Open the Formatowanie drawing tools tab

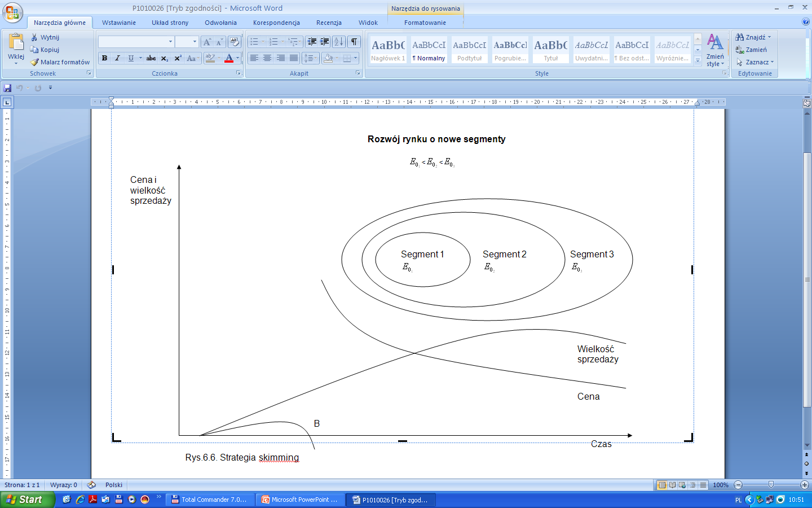coord(425,23)
